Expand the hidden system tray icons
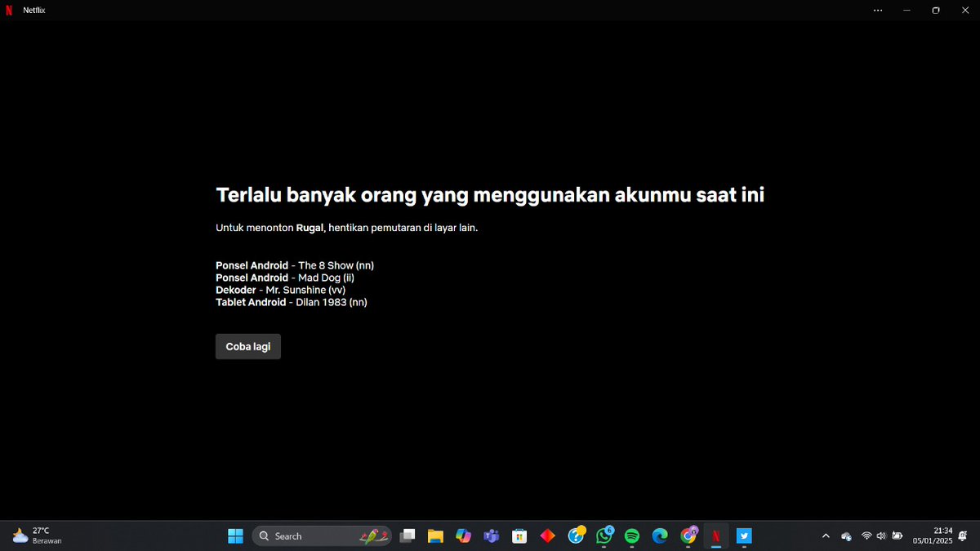This screenshot has width=980, height=551. (x=826, y=536)
